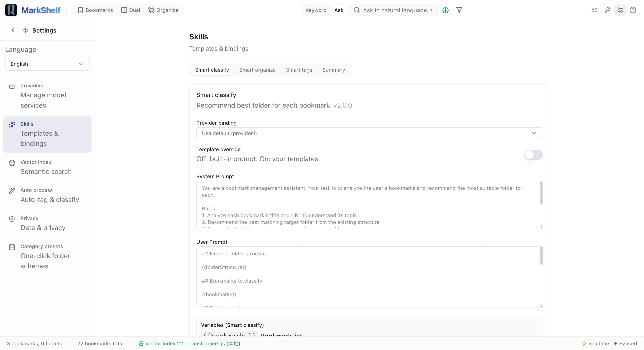
Task: Click the MarkShelf logo
Action: coord(33,10)
